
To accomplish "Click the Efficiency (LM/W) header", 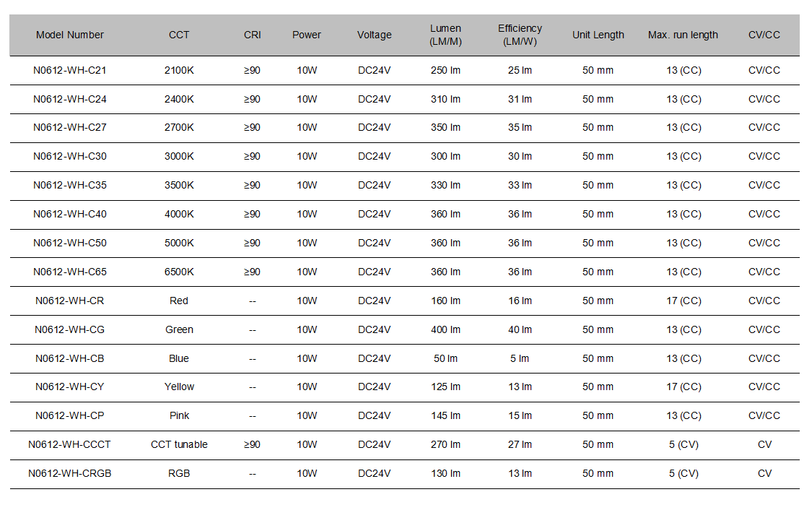I will [x=520, y=35].
